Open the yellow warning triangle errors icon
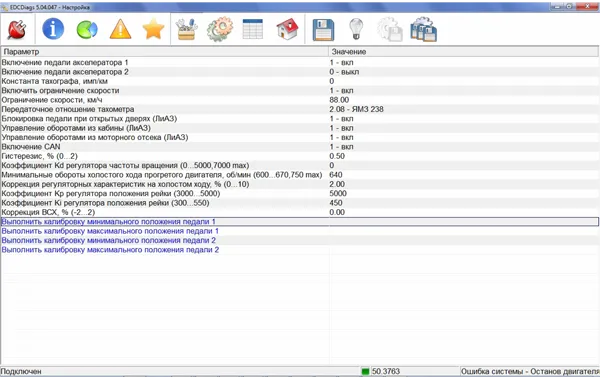600x377 pixels. click(120, 29)
